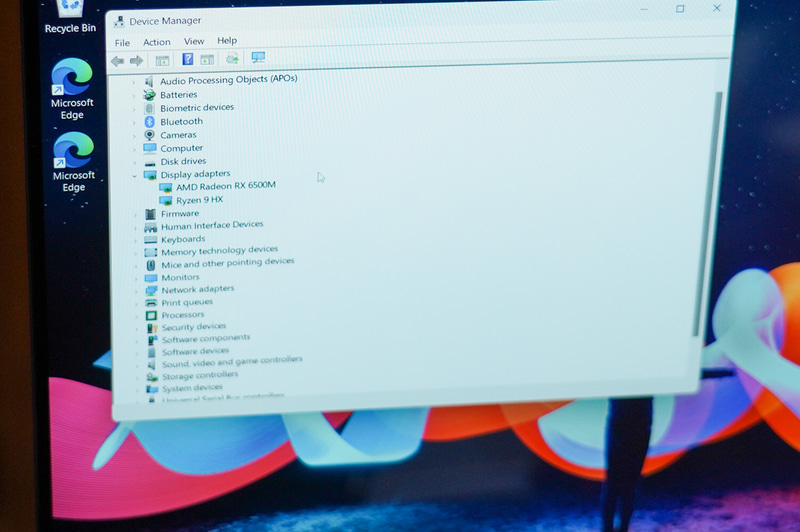Viewport: 800px width, 532px height.
Task: Select Storage controllers row
Action: (200, 375)
